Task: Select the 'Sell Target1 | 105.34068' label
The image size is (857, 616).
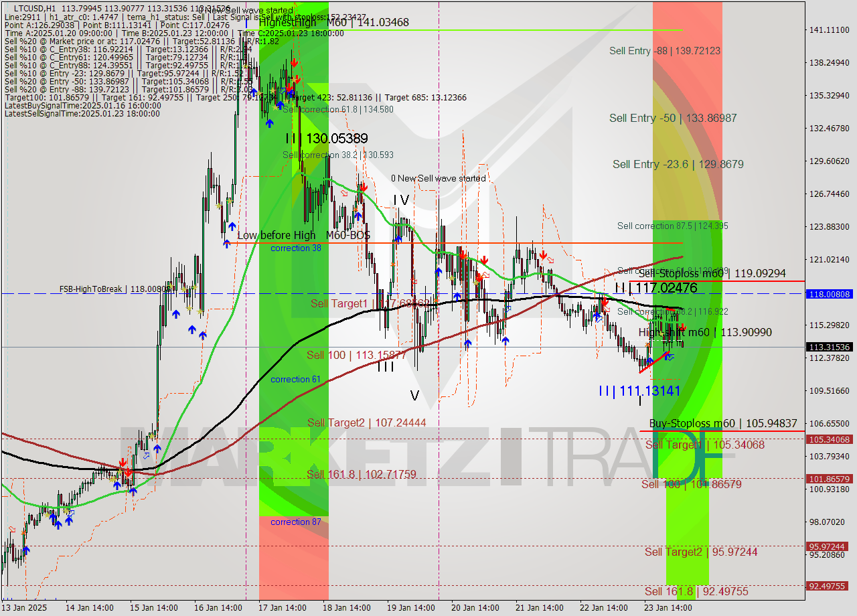Action: tap(705, 445)
